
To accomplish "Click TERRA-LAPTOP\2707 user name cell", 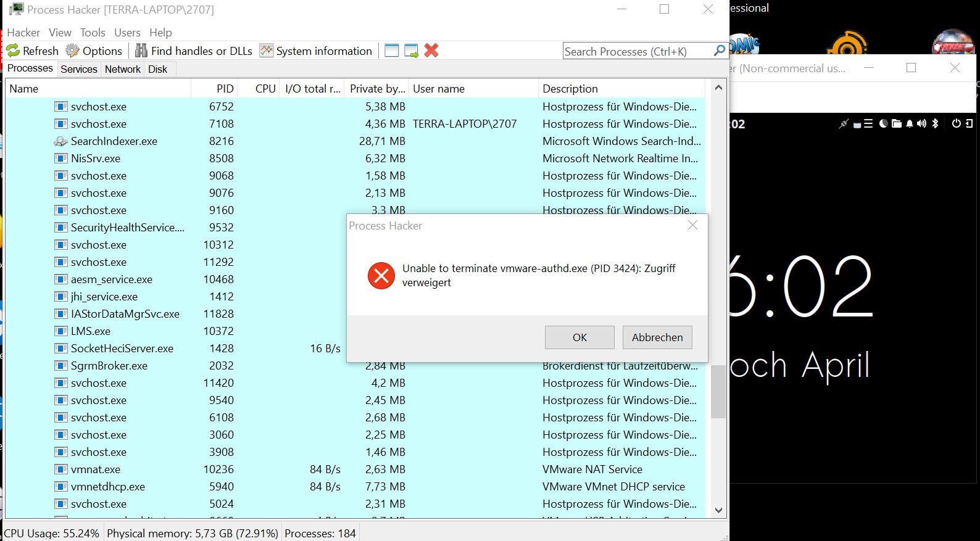I will pos(465,124).
